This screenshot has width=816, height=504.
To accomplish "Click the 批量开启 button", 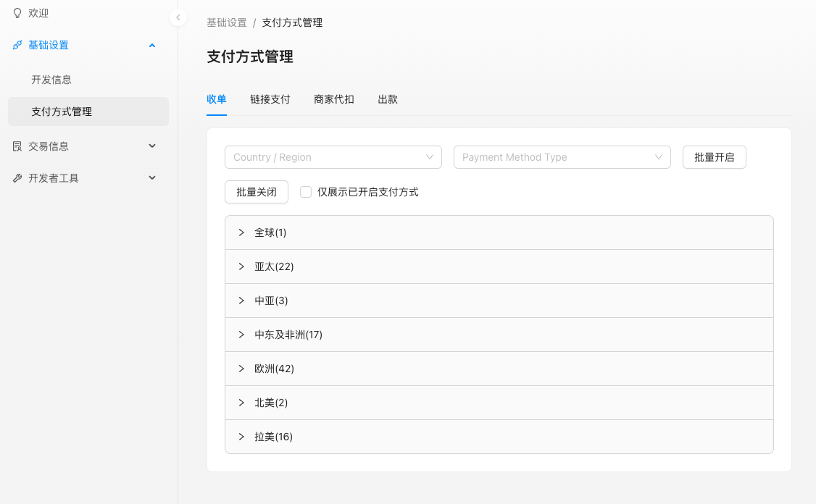I will tap(714, 157).
